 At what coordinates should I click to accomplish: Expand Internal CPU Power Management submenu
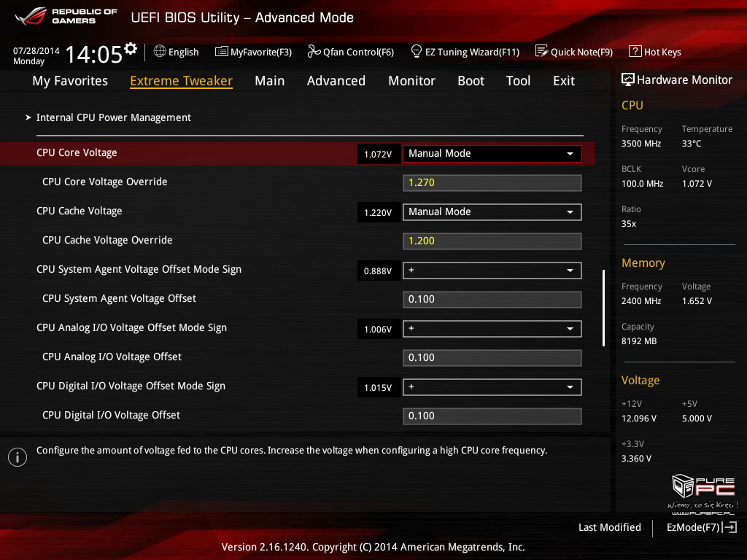coord(113,117)
